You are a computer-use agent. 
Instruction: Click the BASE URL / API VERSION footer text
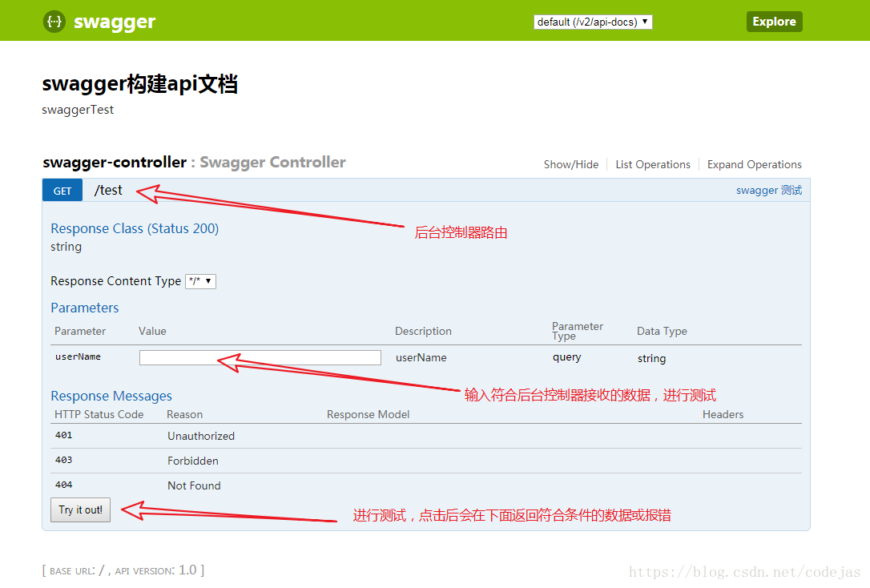tap(123, 570)
